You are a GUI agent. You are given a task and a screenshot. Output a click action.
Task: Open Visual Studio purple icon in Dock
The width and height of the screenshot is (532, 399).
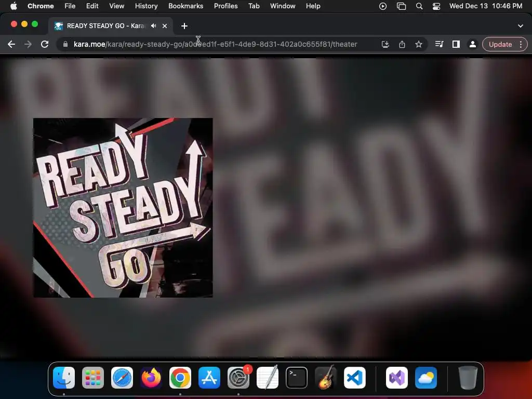pos(397,378)
